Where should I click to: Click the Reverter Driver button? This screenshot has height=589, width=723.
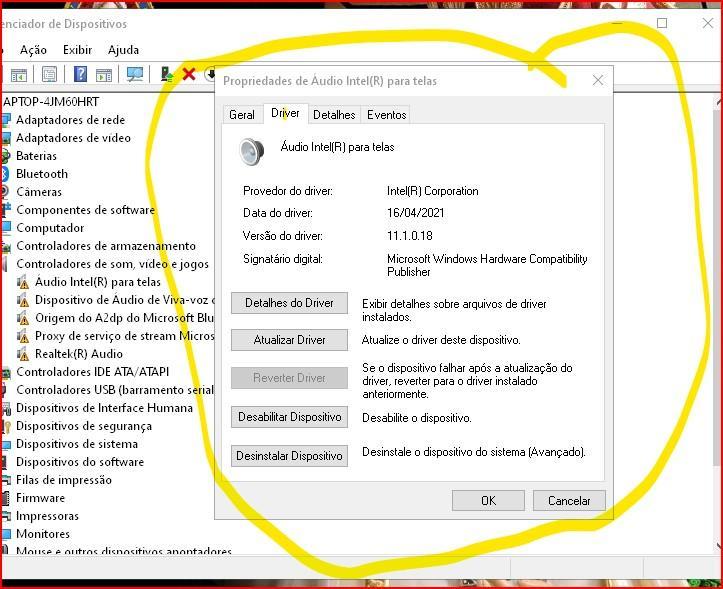(x=289, y=378)
